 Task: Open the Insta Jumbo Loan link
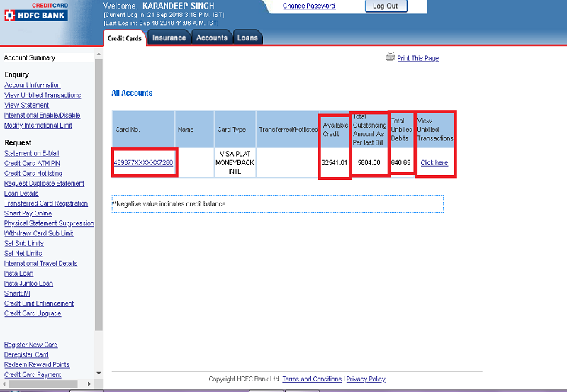tap(28, 284)
